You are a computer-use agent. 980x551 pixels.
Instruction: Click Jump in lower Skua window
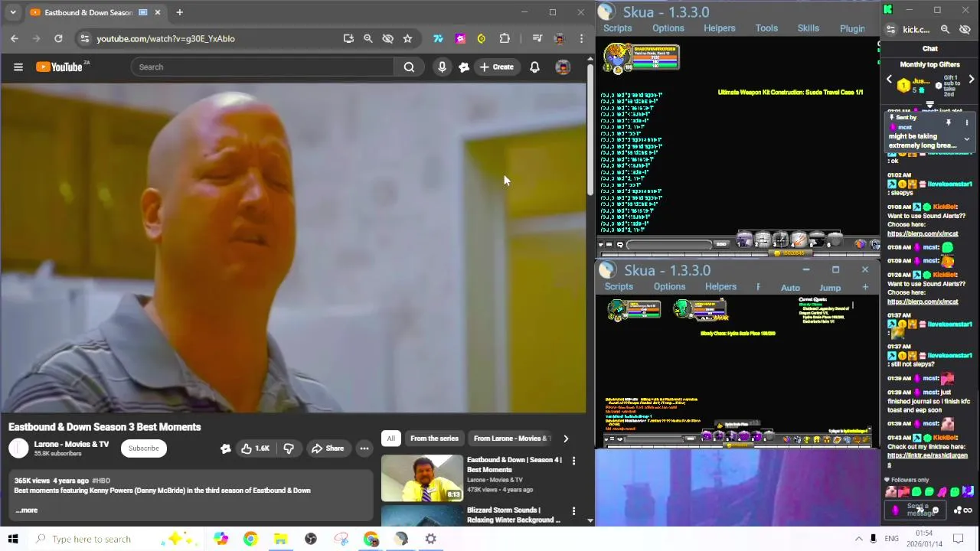830,288
